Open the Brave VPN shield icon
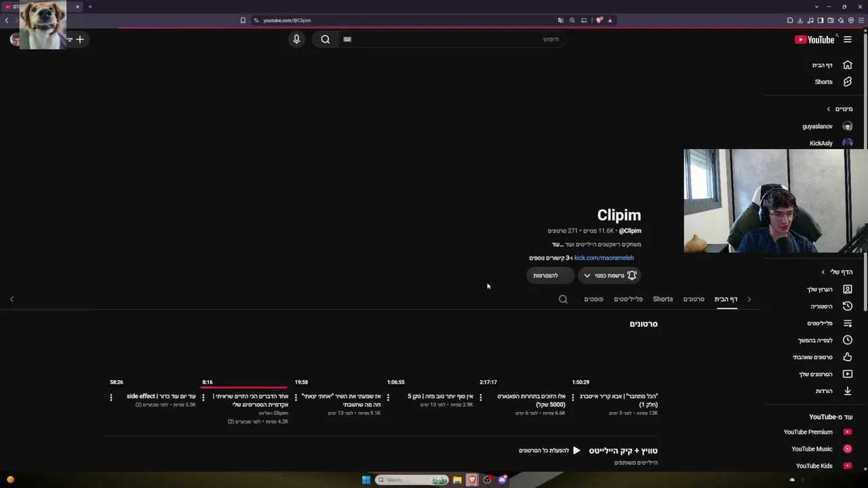The width and height of the screenshot is (868, 488). click(851, 20)
